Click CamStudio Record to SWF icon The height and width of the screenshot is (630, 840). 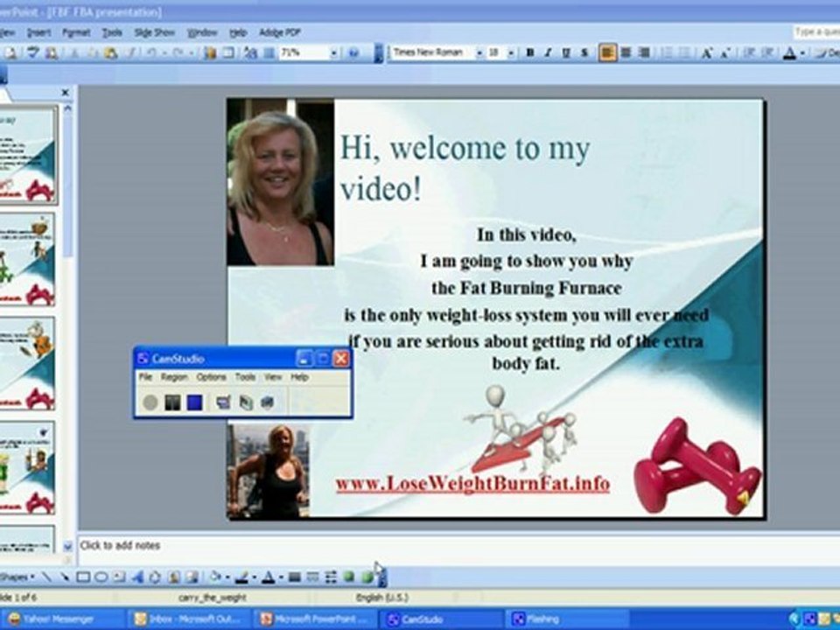tap(267, 402)
